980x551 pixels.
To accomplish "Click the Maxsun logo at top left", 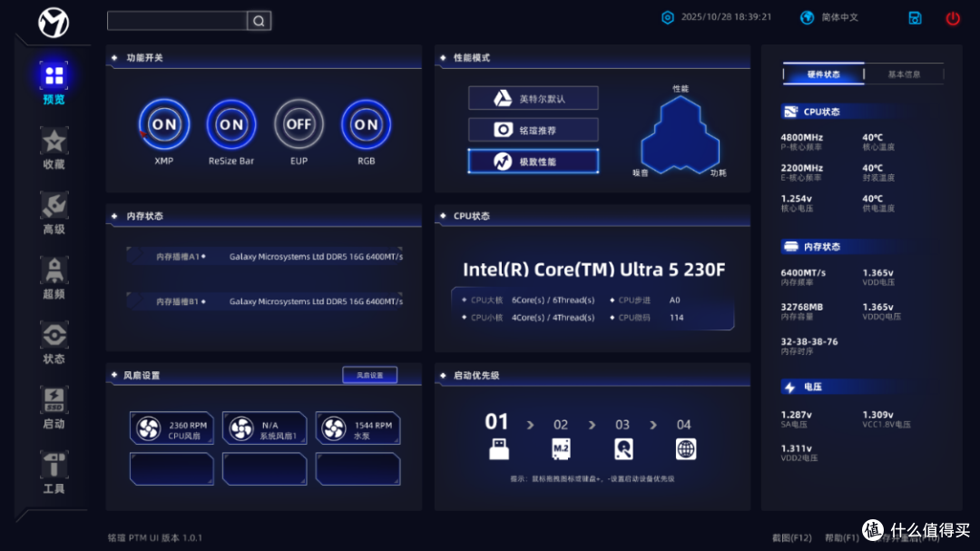I will coord(54,23).
